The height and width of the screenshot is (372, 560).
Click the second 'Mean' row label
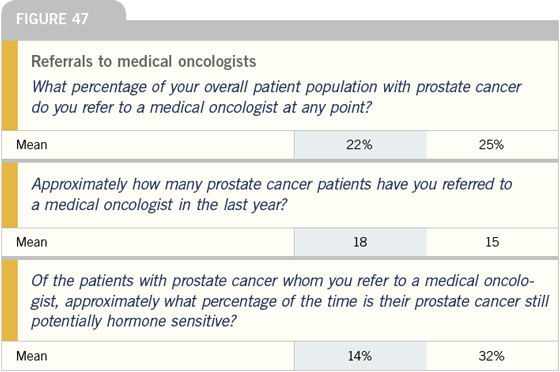coord(31,242)
